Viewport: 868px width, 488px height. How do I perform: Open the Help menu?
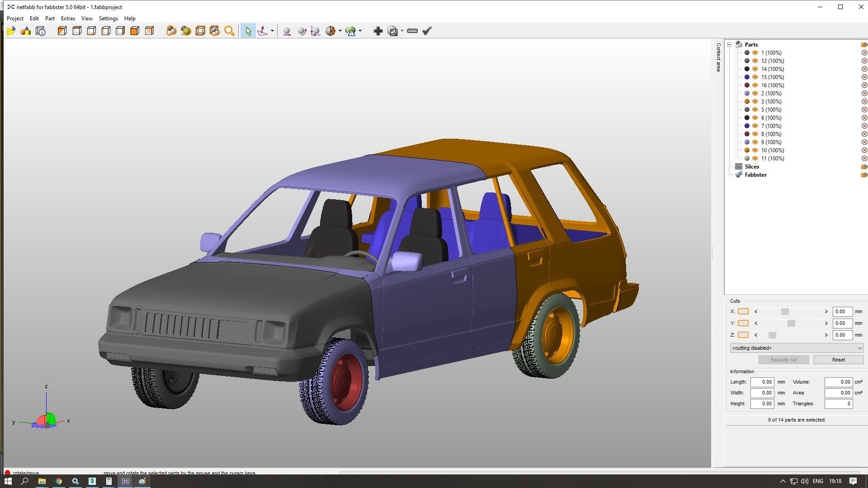[x=130, y=19]
